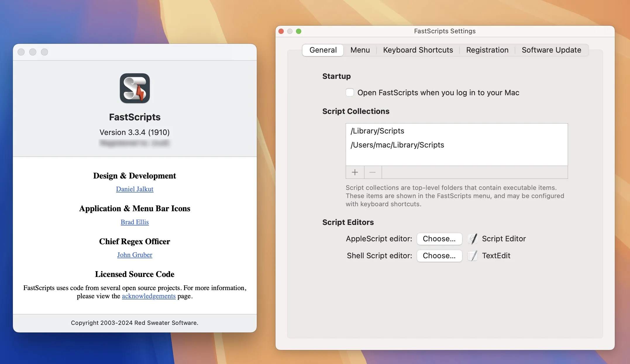Viewport: 630px width, 364px height.
Task: Click the FastScripts name in About window
Action: point(135,117)
